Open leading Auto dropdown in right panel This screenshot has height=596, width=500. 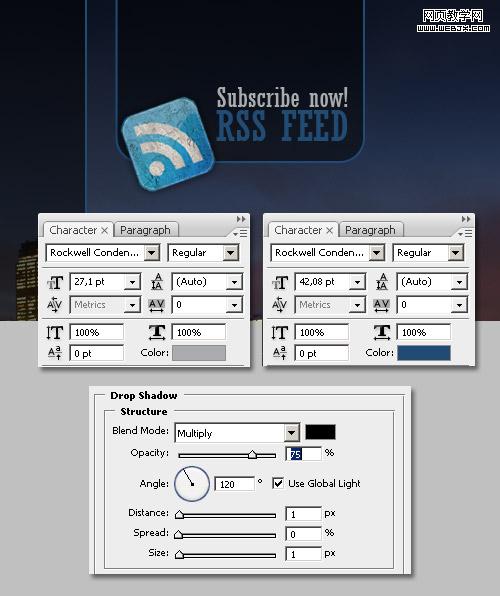[459, 282]
